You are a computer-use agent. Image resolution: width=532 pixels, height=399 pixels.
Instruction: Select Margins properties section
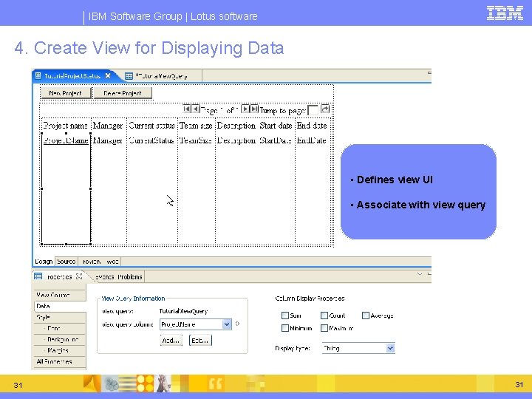[x=60, y=350]
